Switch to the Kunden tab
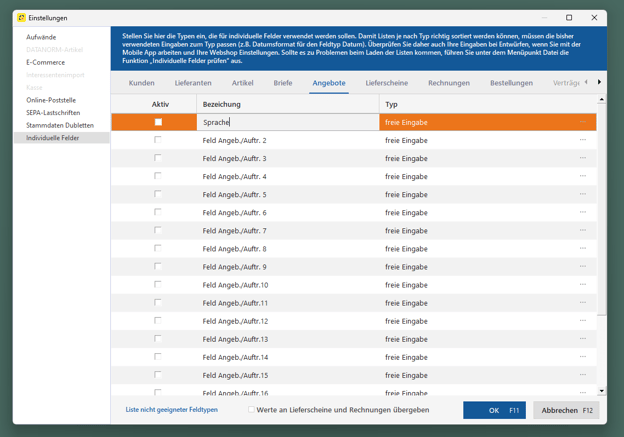This screenshot has height=437, width=624. point(141,83)
